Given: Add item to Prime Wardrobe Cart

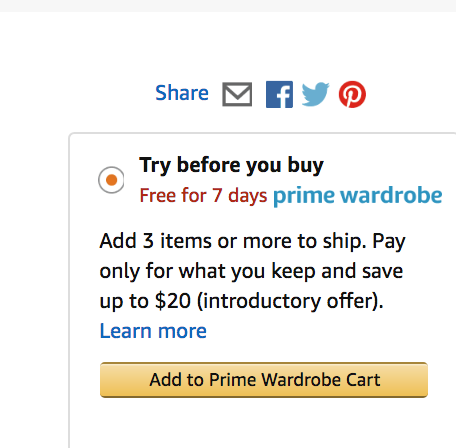Looking at the screenshot, I should coord(264,380).
